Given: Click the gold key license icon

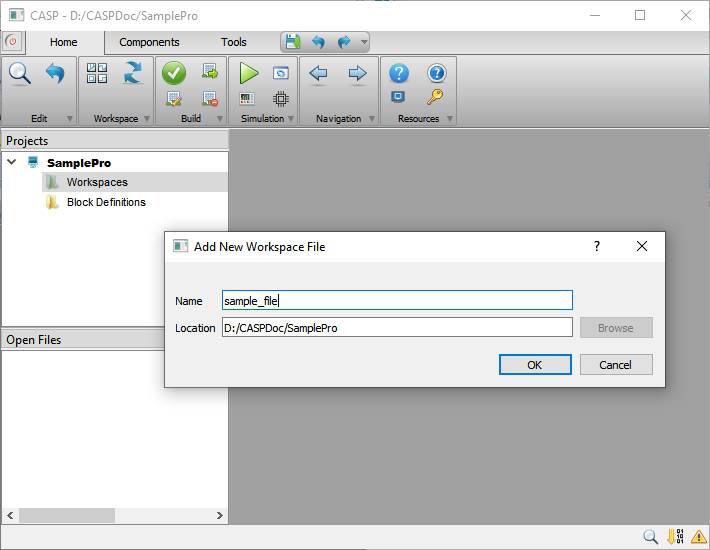Looking at the screenshot, I should (x=435, y=97).
